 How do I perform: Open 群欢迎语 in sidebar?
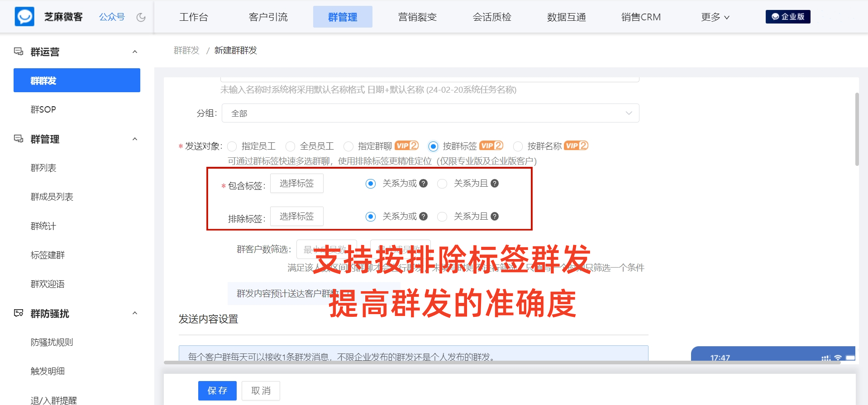pyautogui.click(x=48, y=284)
